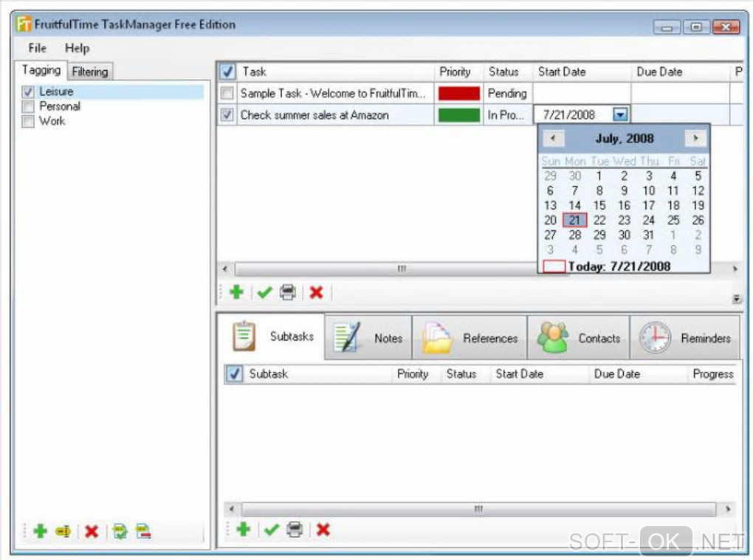The height and width of the screenshot is (560, 753).
Task: Go to next month in calendar
Action: tap(695, 138)
